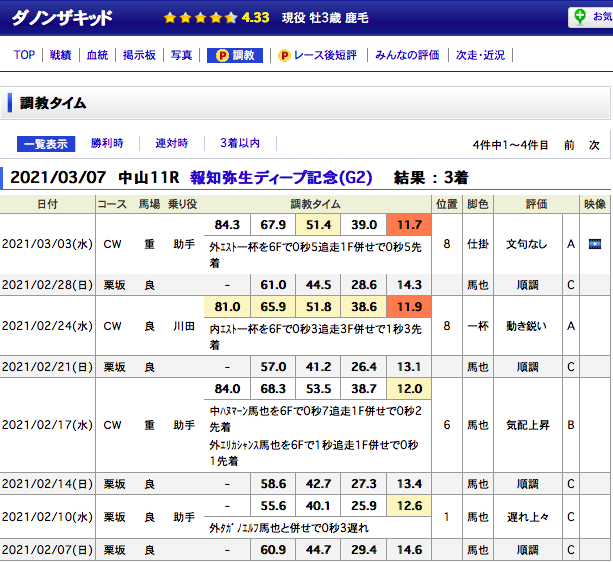Click the highlighted 81.0 time cell
613x562 pixels.
(x=227, y=307)
